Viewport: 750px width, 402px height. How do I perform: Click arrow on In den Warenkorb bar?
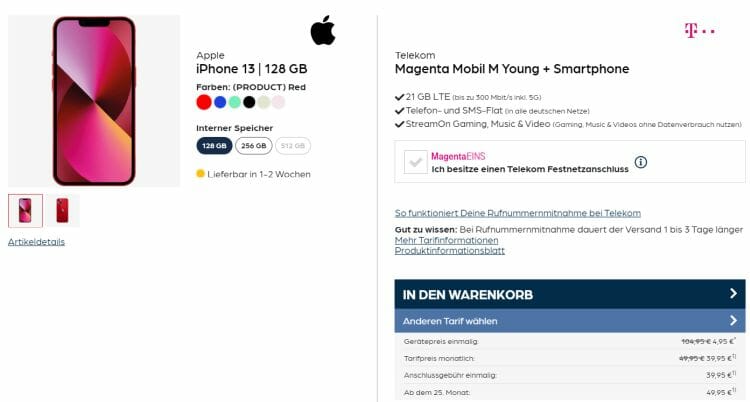click(x=733, y=294)
